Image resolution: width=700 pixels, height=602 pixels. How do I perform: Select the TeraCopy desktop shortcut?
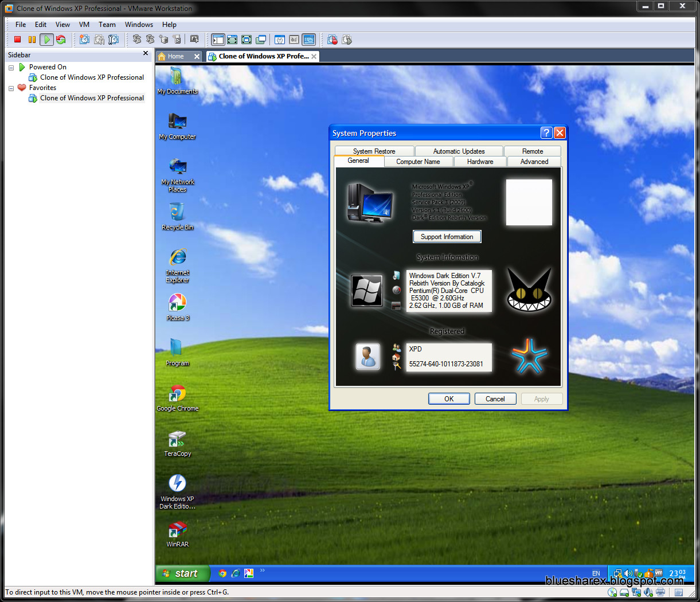coord(177,443)
